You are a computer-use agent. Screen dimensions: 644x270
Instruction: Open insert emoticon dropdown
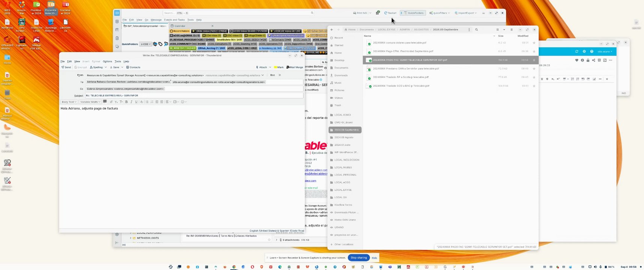pyautogui.click(x=184, y=102)
